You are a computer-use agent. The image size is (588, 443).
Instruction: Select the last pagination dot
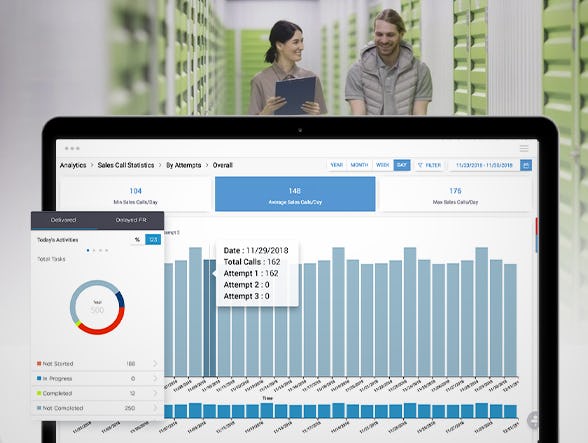[x=107, y=250]
